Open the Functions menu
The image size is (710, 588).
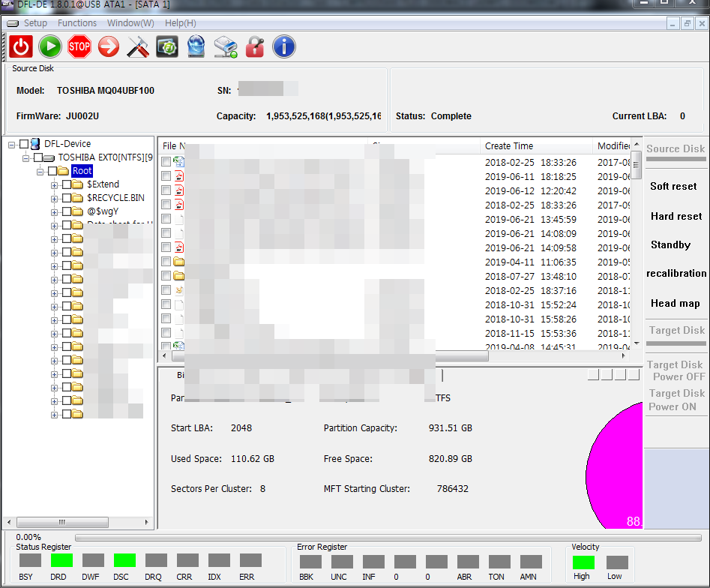(77, 23)
